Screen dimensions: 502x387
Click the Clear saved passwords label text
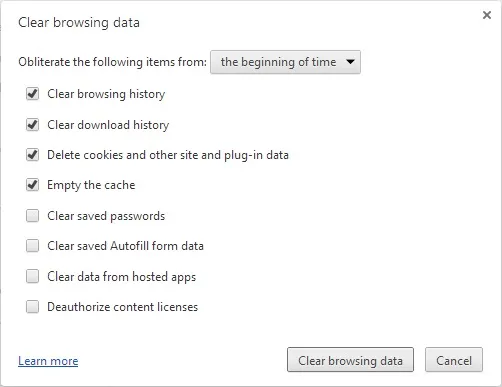(106, 216)
